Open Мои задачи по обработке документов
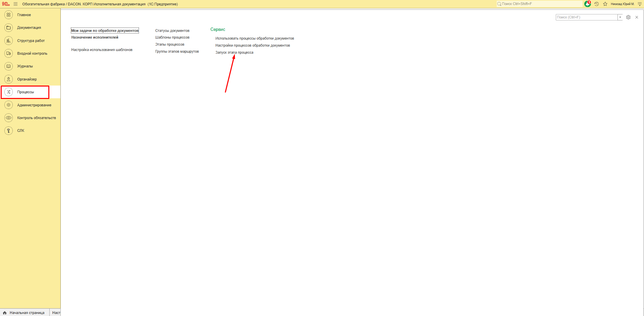The image size is (644, 316). 105,31
